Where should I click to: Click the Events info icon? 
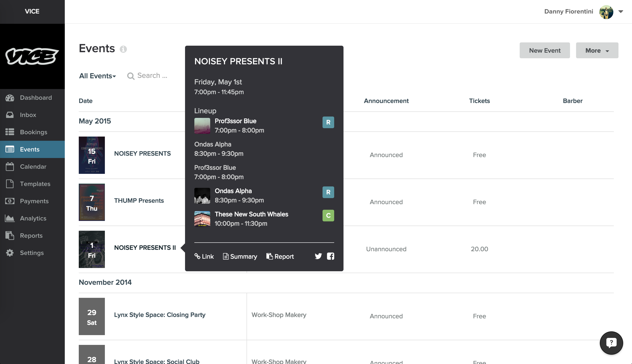coord(123,49)
